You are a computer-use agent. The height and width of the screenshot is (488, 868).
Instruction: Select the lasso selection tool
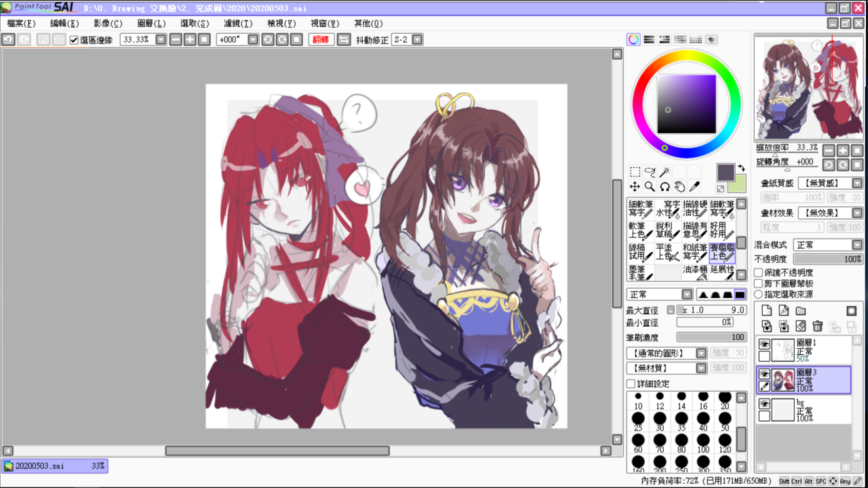[650, 172]
